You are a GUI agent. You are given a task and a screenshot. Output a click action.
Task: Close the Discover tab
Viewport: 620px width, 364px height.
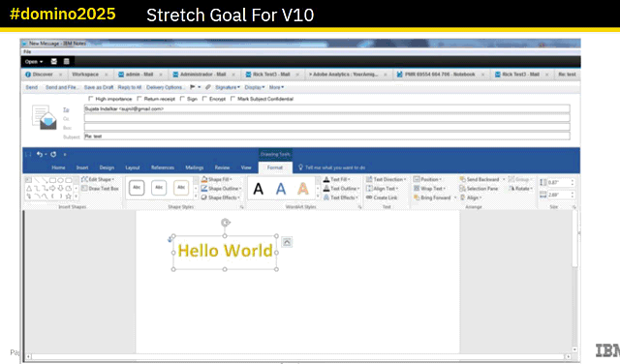point(60,75)
